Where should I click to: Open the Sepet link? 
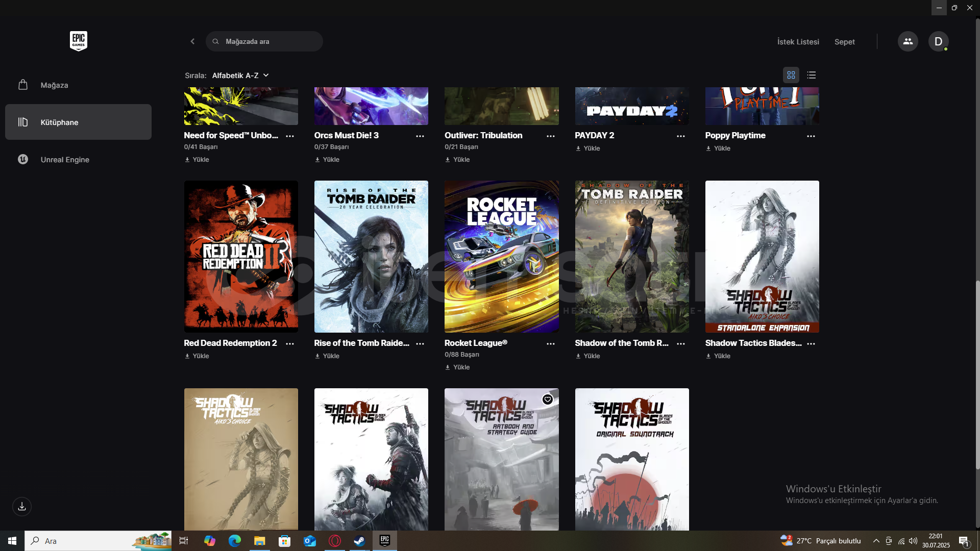844,42
